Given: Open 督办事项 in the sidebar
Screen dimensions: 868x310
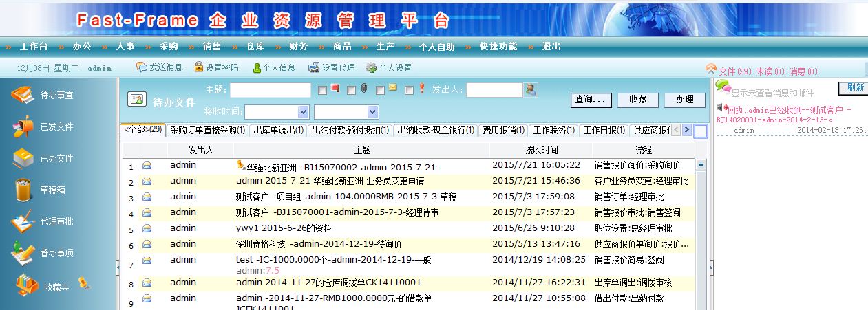Looking at the screenshot, I should pyautogui.click(x=56, y=253).
